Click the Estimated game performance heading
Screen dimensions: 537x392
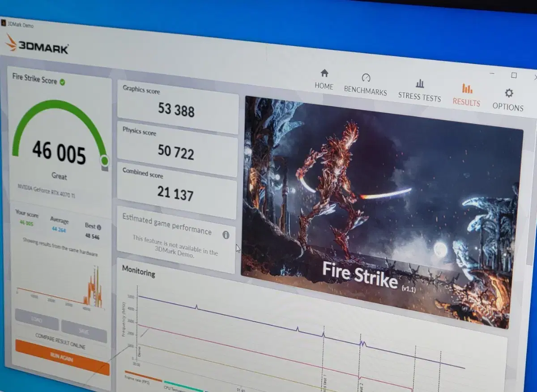tap(167, 224)
